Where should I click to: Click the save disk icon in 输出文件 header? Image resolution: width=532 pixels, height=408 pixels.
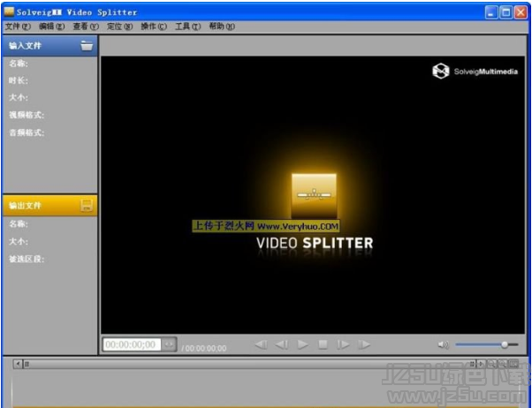(87, 205)
